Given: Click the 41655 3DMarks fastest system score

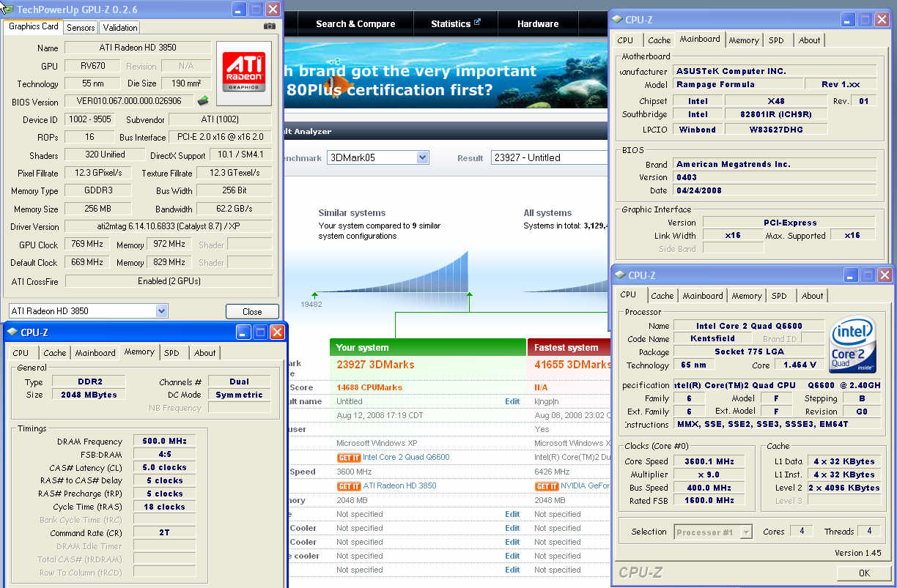Looking at the screenshot, I should 572,365.
